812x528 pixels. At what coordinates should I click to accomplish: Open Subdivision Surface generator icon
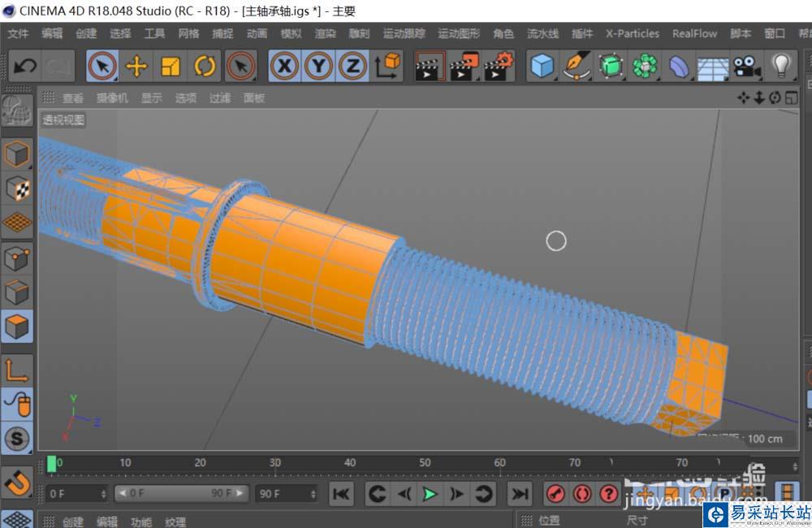pyautogui.click(x=611, y=66)
